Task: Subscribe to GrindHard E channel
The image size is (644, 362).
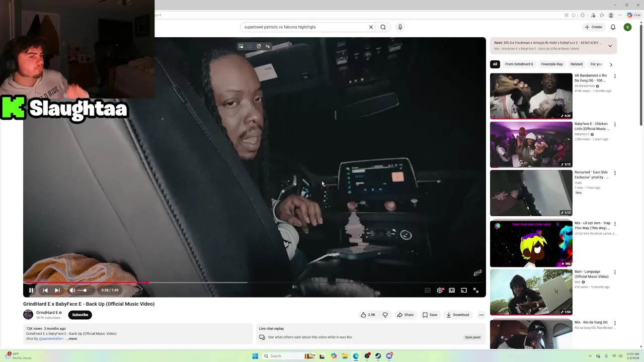Action: click(x=80, y=315)
